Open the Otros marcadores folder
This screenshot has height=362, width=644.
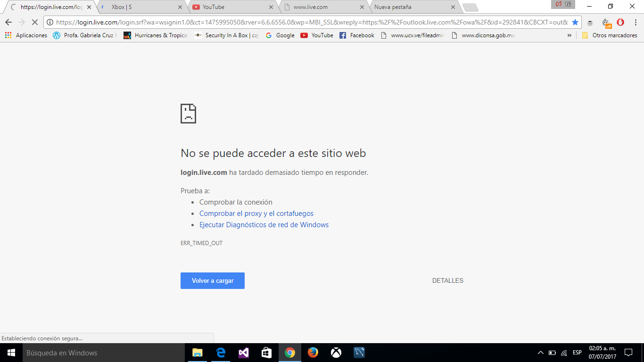click(610, 35)
